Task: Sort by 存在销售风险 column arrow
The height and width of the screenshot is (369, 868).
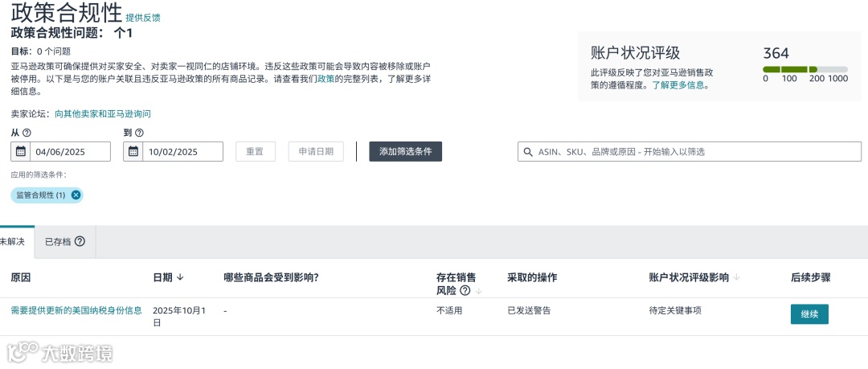Action: click(x=479, y=291)
